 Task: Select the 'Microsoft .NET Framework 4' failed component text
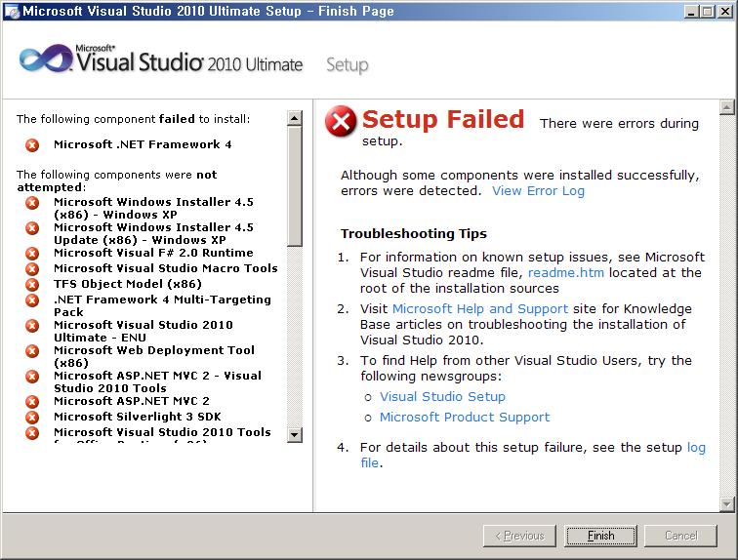pos(143,144)
